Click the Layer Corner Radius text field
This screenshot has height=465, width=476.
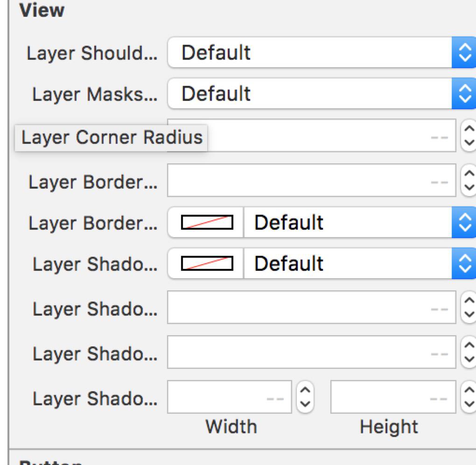pyautogui.click(x=327, y=135)
